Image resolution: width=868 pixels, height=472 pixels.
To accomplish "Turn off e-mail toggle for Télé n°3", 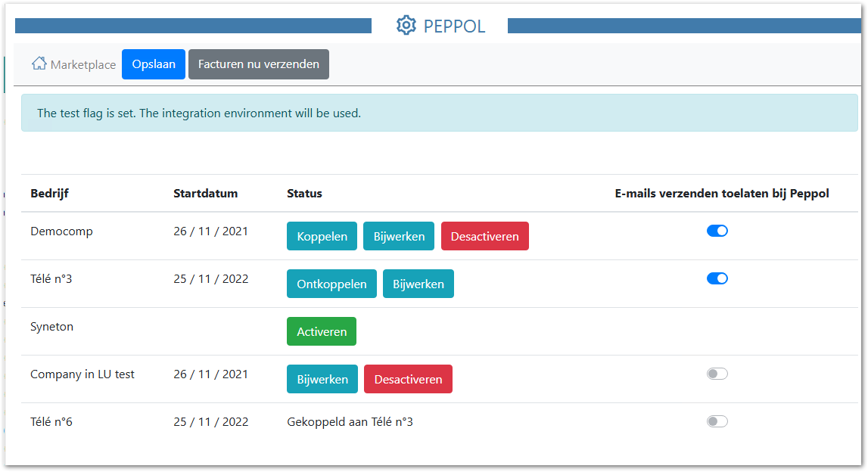I will 717,278.
